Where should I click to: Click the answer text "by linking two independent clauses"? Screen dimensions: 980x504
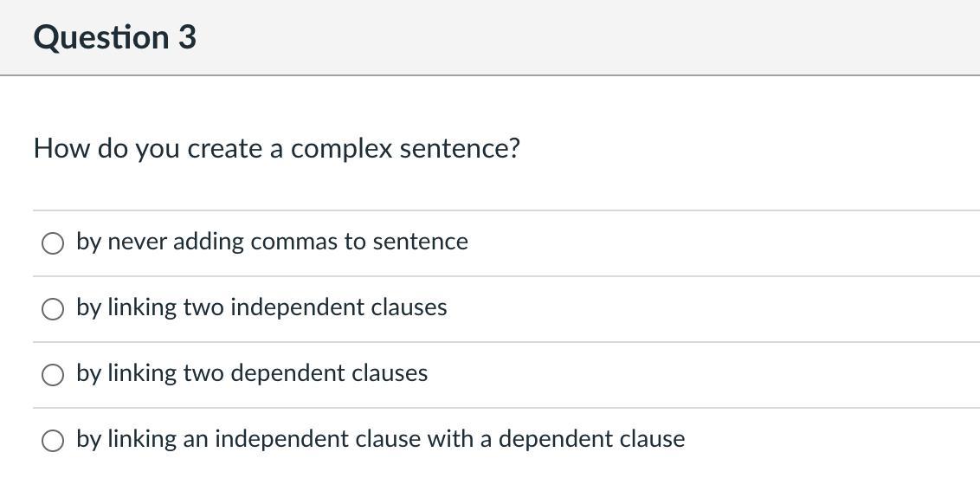(261, 307)
